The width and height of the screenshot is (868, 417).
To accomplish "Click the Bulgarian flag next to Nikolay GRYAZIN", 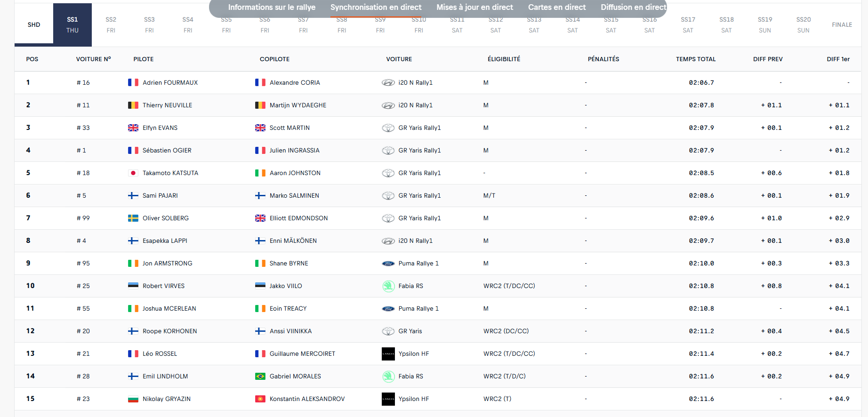I will (133, 399).
